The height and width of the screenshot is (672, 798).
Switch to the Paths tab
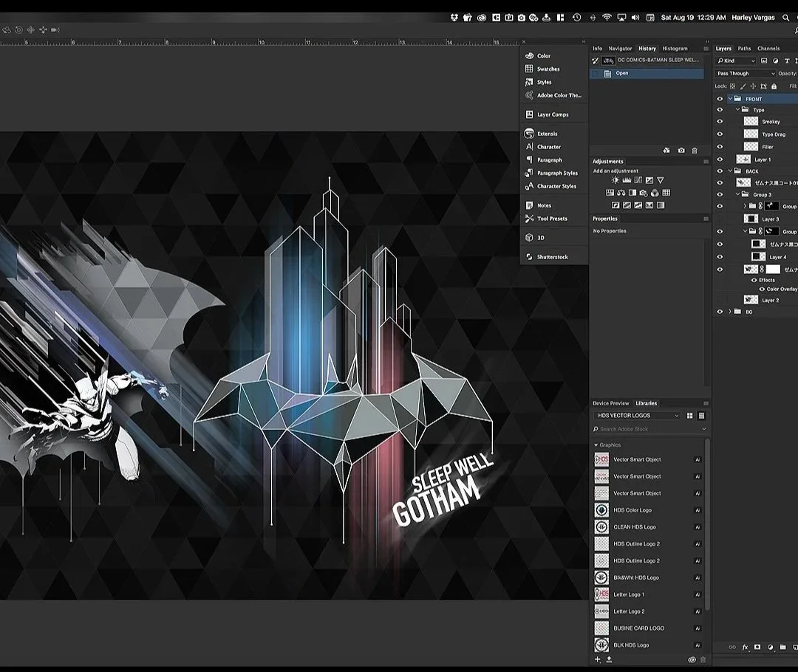point(744,48)
